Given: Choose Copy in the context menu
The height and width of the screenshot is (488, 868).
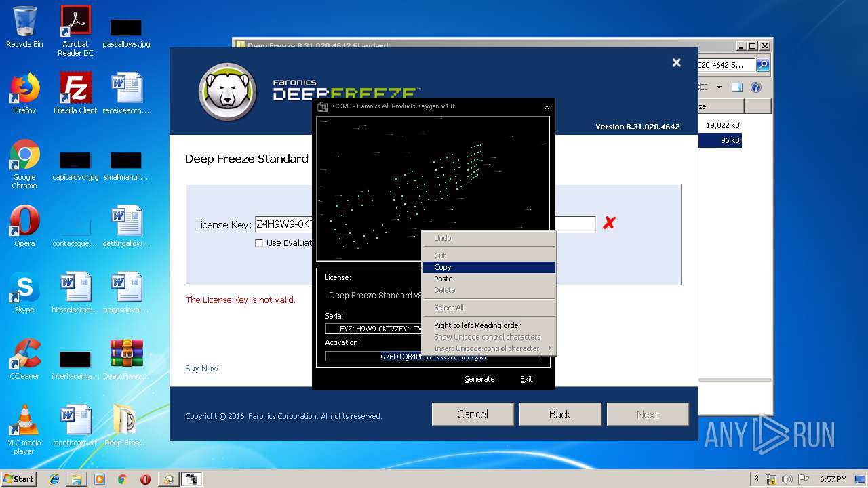Looking at the screenshot, I should pos(488,267).
